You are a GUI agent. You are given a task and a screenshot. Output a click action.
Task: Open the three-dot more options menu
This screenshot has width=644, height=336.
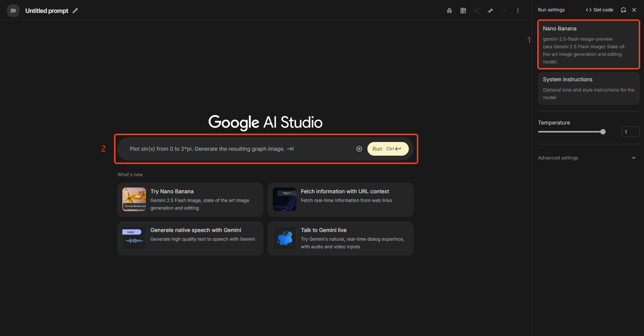coord(518,11)
